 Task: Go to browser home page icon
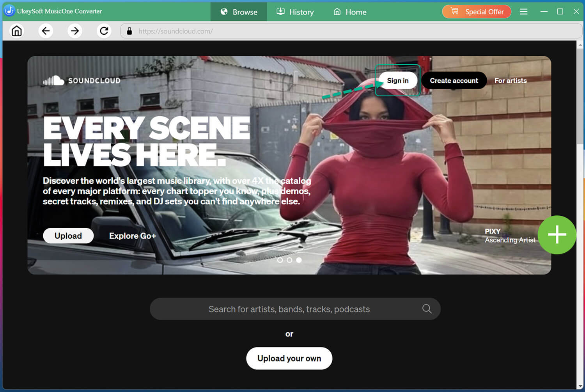16,31
